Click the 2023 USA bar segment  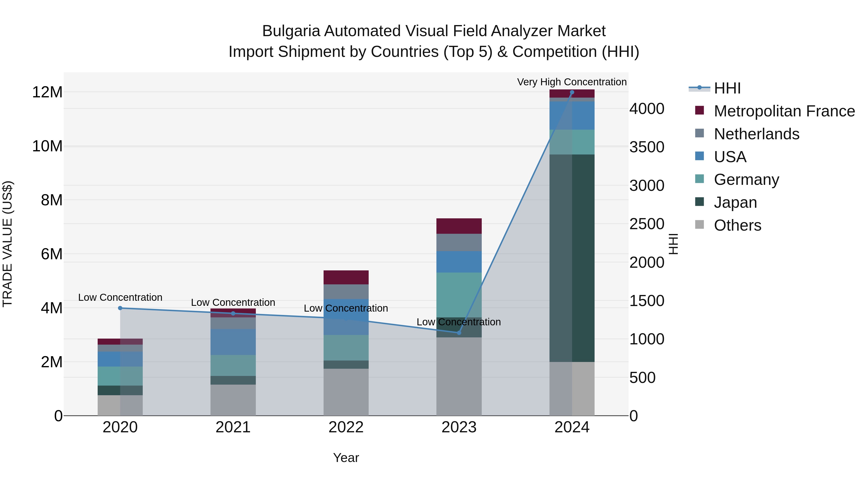click(459, 262)
